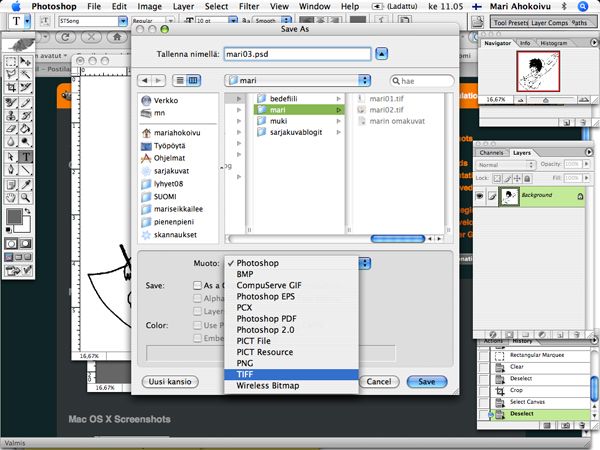
Task: Choose PNG from the format list
Action: tap(291, 363)
